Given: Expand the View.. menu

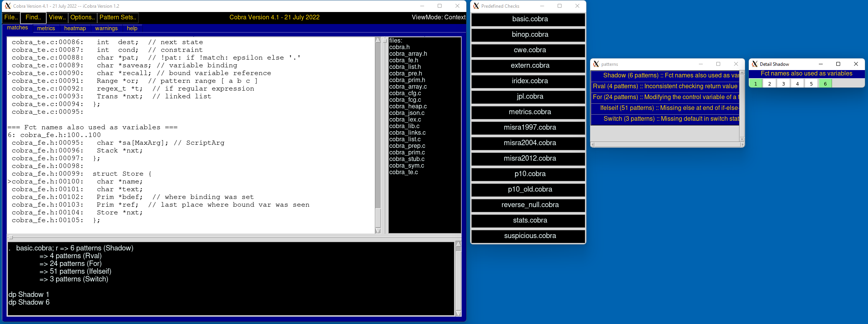Looking at the screenshot, I should pos(57,17).
